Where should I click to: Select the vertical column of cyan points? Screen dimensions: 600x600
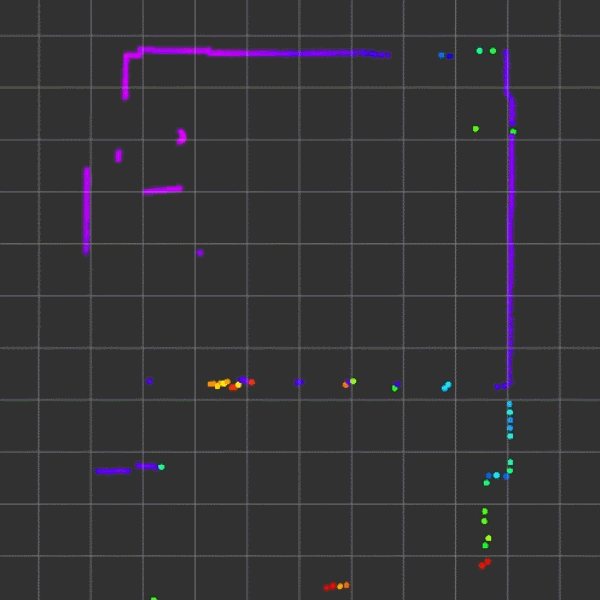click(x=510, y=420)
